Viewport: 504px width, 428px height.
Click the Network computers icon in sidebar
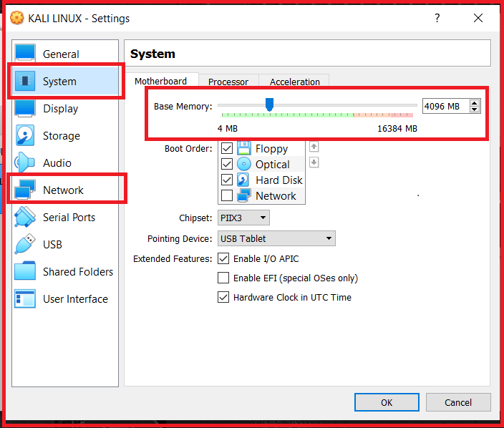click(25, 190)
